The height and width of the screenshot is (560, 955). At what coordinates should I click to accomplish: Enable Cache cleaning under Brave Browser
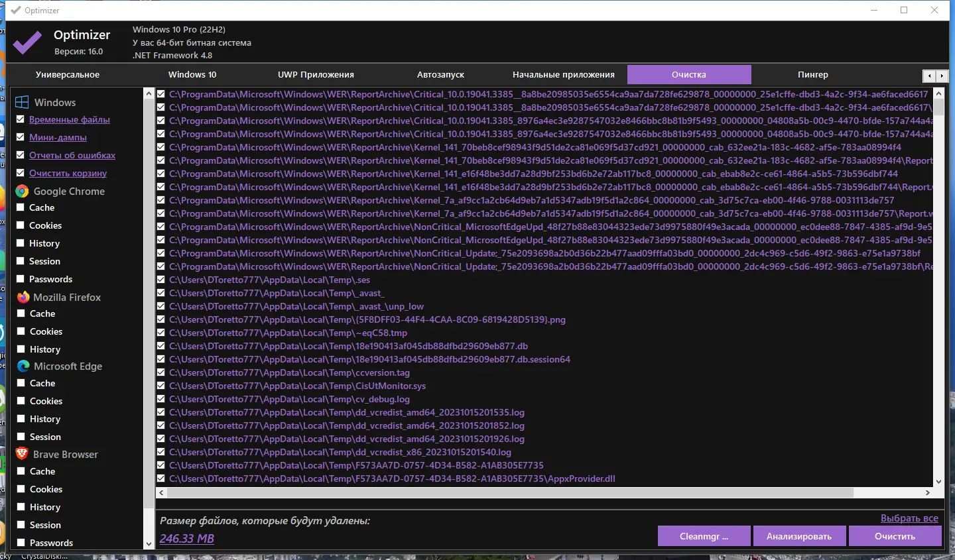21,471
